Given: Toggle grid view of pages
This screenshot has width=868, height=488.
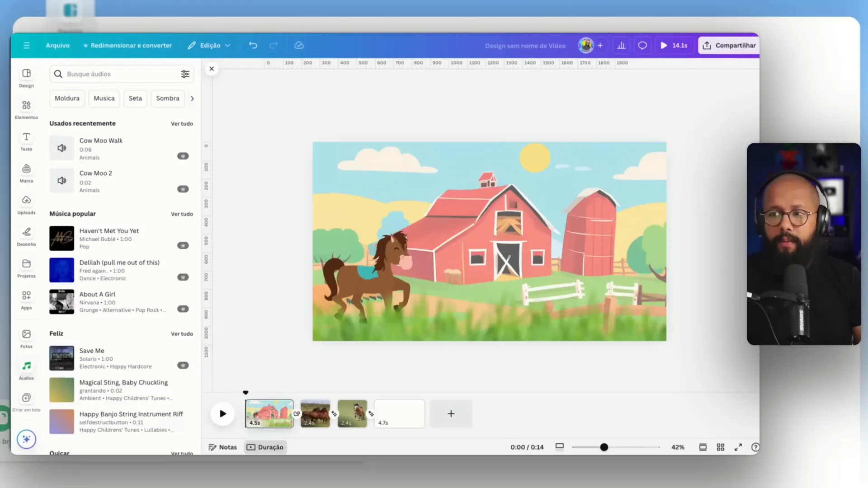Looking at the screenshot, I should tap(720, 447).
